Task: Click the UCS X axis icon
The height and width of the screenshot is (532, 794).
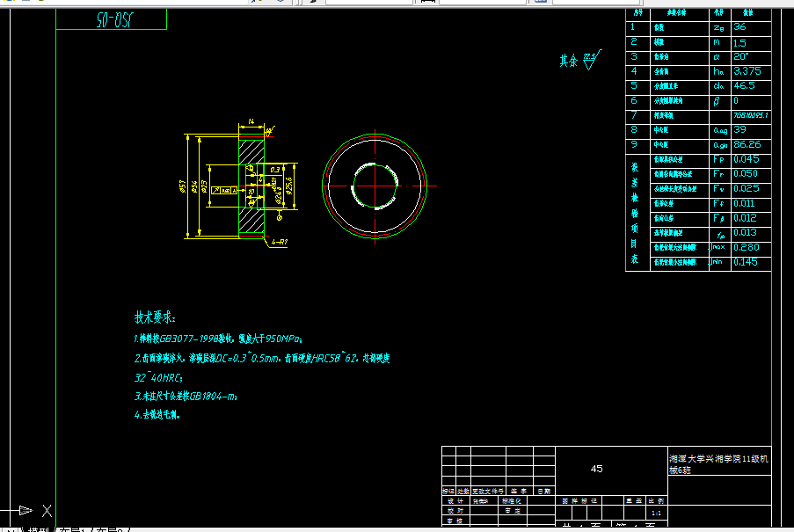Action: coord(47,511)
